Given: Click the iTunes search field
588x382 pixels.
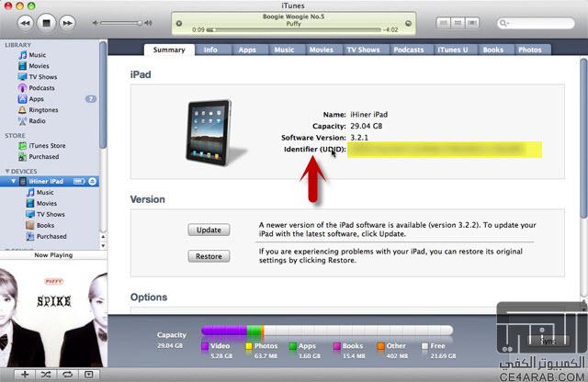Looking at the screenshot, I should 536,23.
